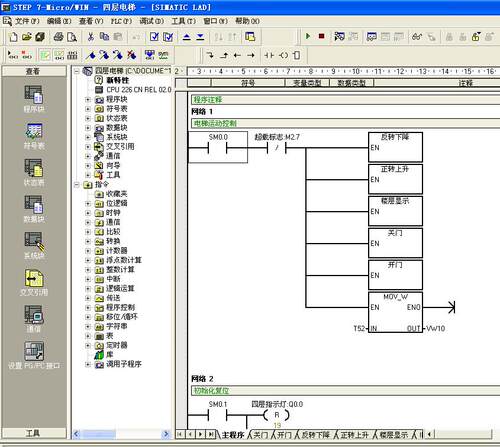Click the 查看 view bar header button
500x447 pixels.
[x=34, y=71]
